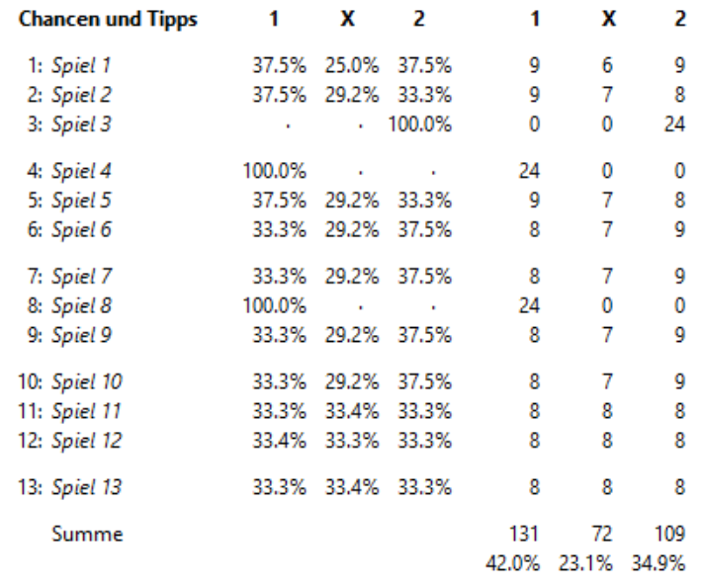Click the 42.0% summary percentage

[512, 563]
